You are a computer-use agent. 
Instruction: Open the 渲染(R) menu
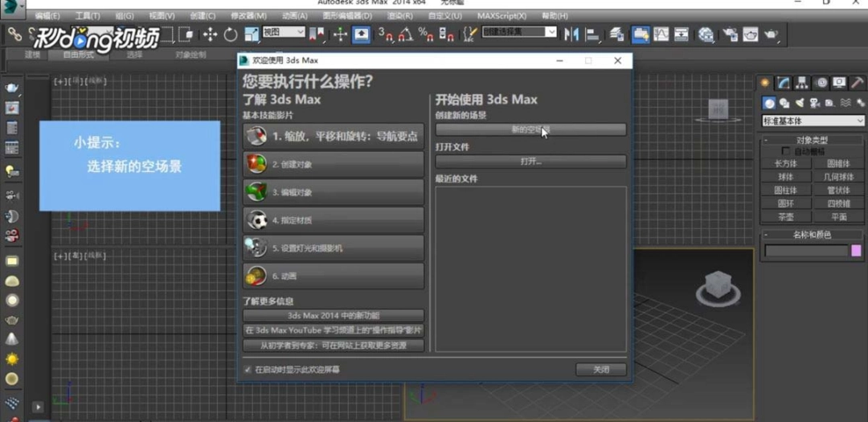tap(399, 16)
